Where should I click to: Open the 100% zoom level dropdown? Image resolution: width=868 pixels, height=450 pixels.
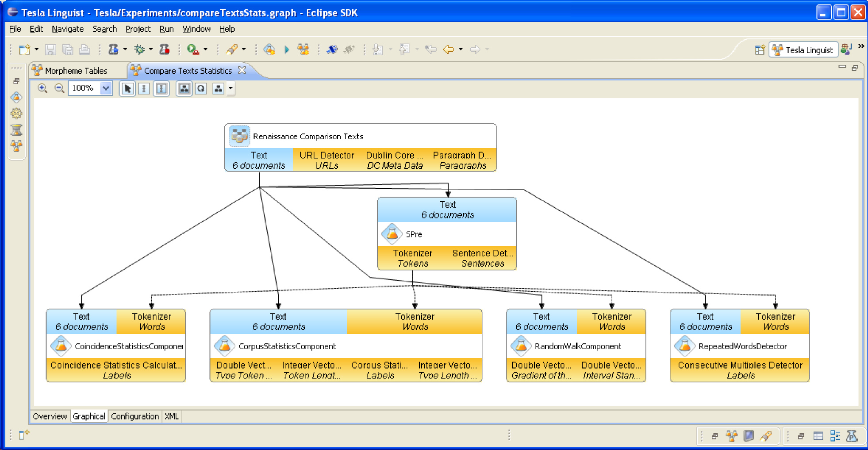[x=106, y=88]
